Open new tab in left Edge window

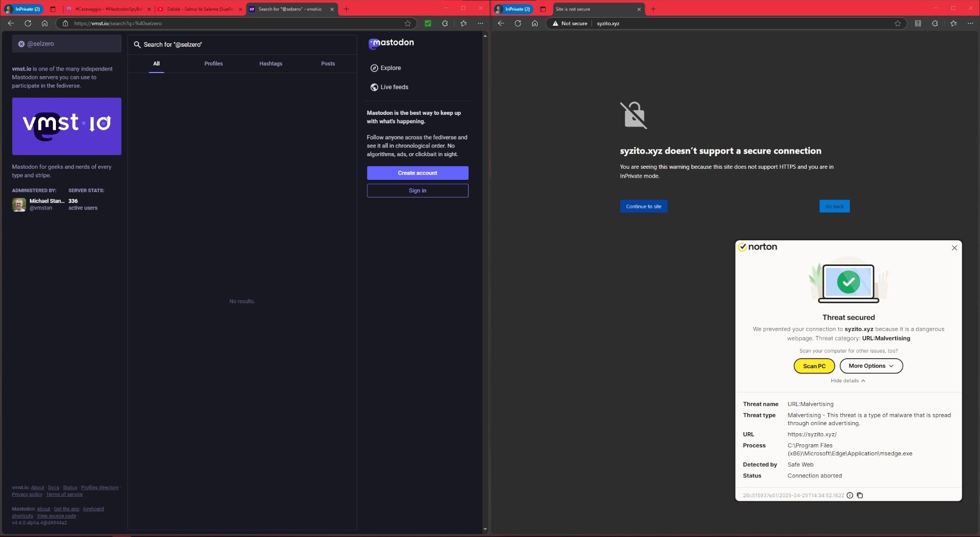pos(346,9)
